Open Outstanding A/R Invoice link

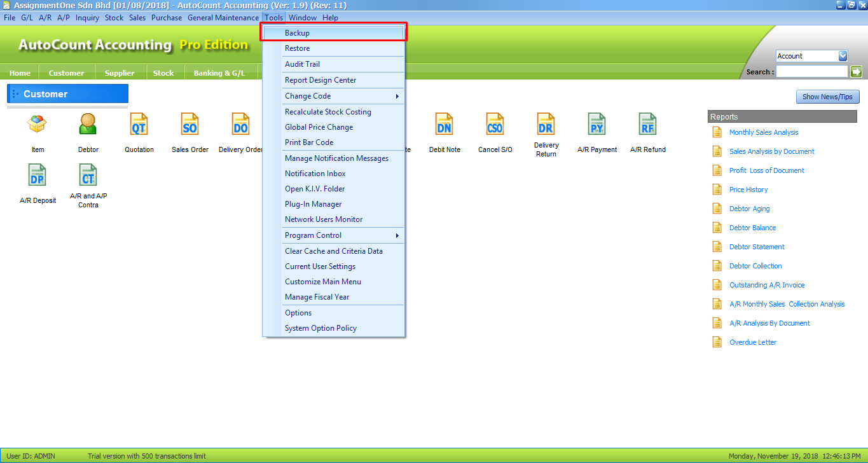(x=767, y=285)
